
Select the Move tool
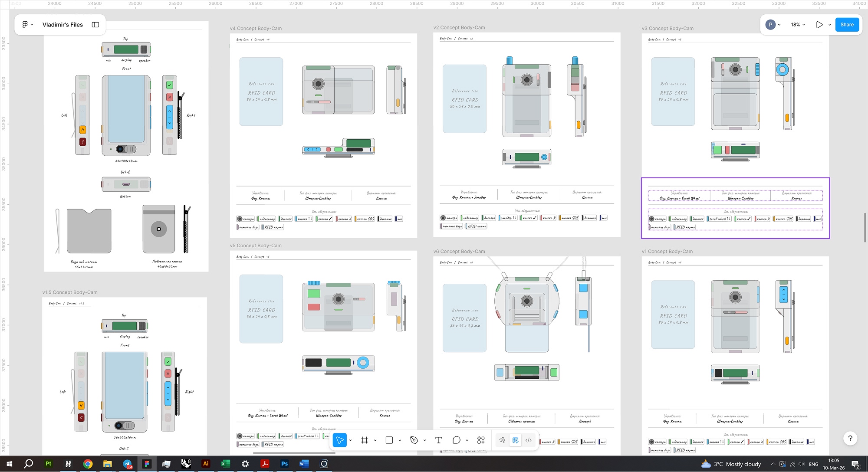coord(340,440)
